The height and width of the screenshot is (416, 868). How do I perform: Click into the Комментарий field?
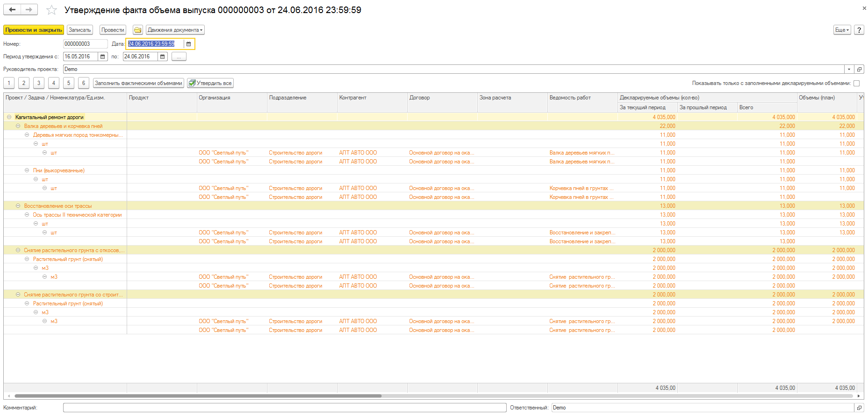285,408
